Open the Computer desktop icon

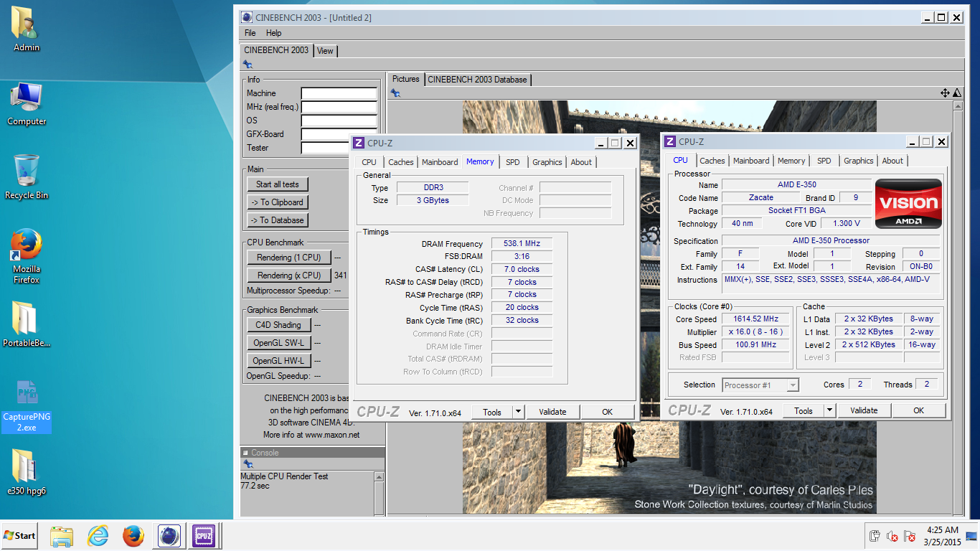[27, 103]
